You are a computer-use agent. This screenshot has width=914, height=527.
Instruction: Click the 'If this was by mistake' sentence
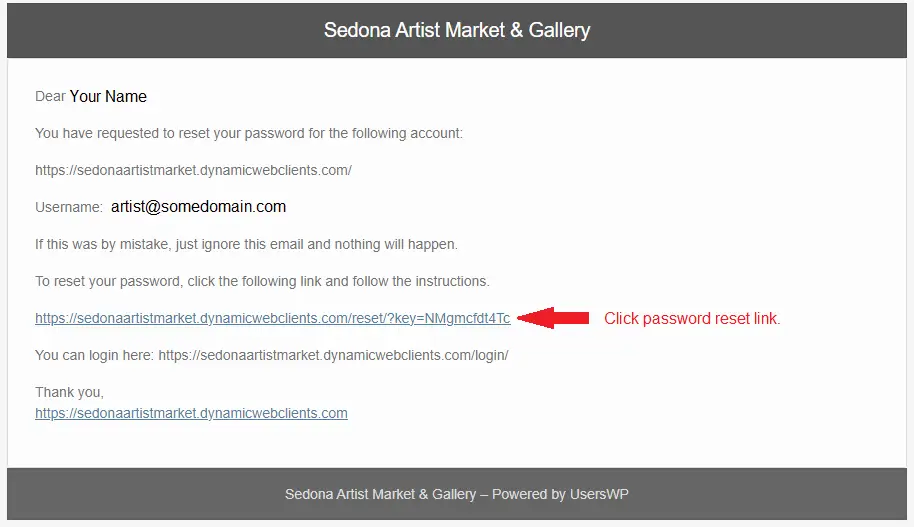tap(246, 244)
